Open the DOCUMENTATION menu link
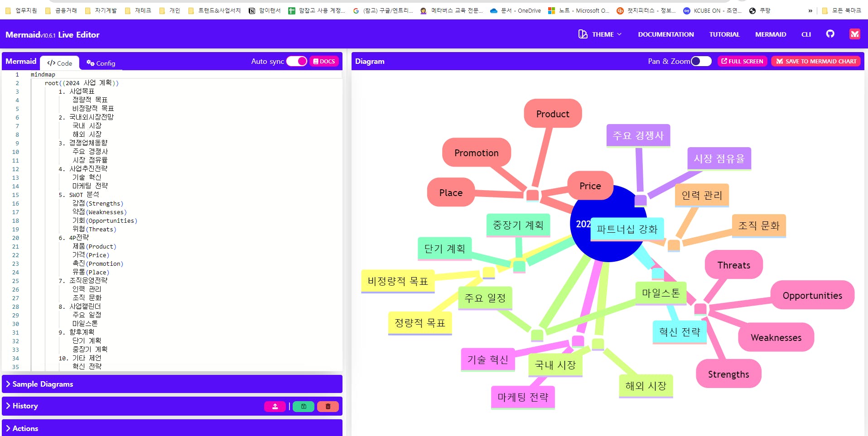 click(666, 34)
